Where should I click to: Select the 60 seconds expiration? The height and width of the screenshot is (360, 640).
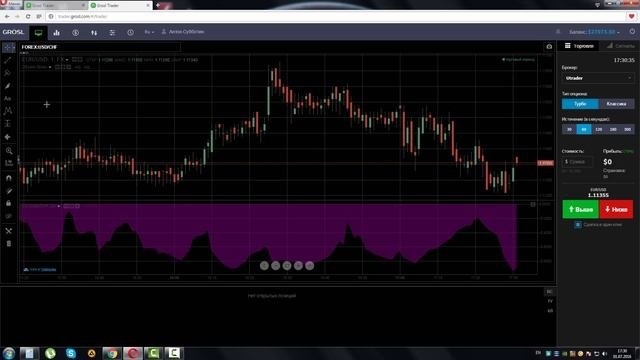coord(584,129)
